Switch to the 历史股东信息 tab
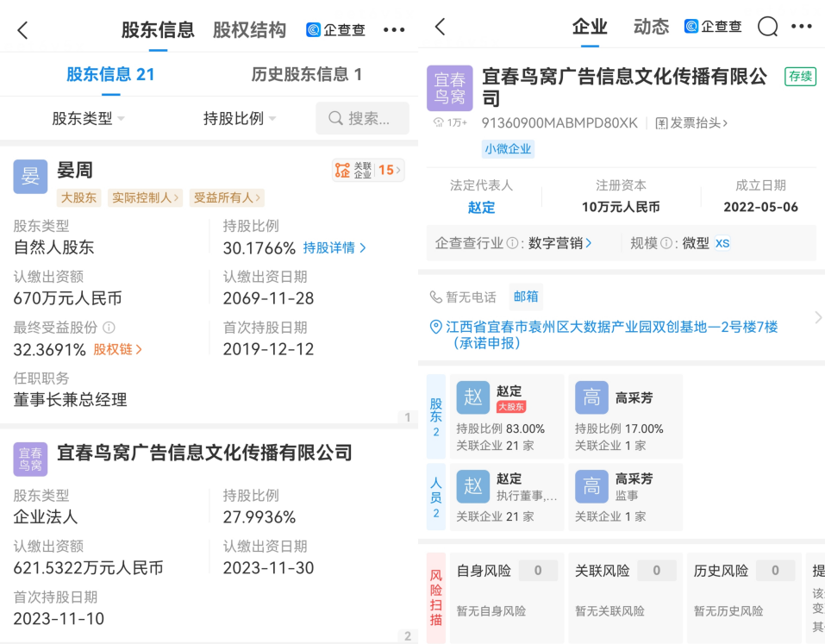The image size is (825, 644). click(x=306, y=74)
